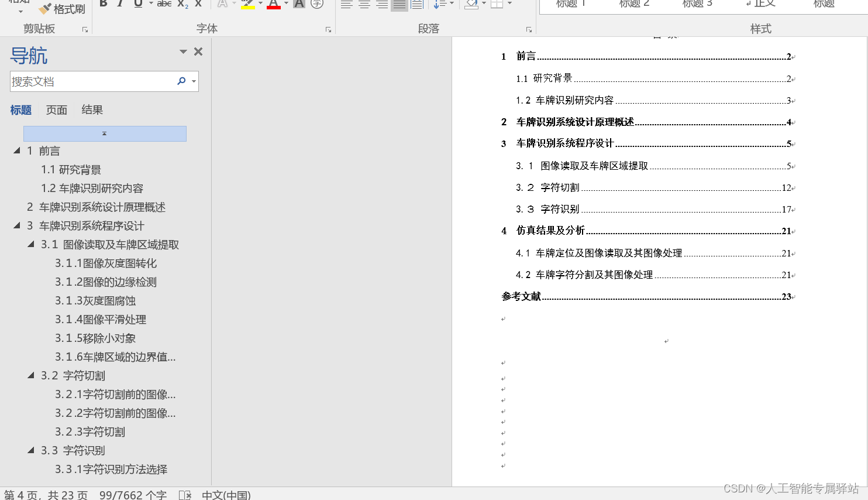The width and height of the screenshot is (868, 500).
Task: Click the proofing check icon in status bar
Action: pyautogui.click(x=185, y=495)
